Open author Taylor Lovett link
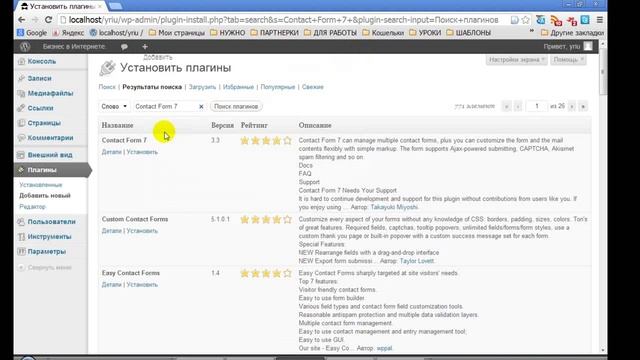640x360 pixels. [417, 261]
